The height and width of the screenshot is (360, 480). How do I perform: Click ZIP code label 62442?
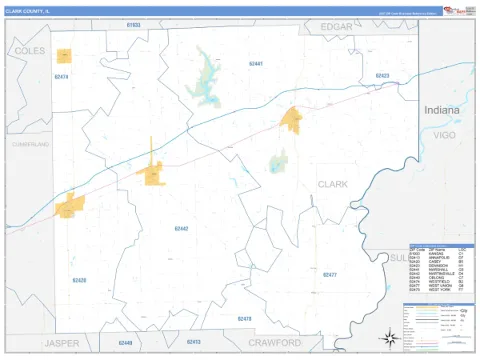point(181,229)
